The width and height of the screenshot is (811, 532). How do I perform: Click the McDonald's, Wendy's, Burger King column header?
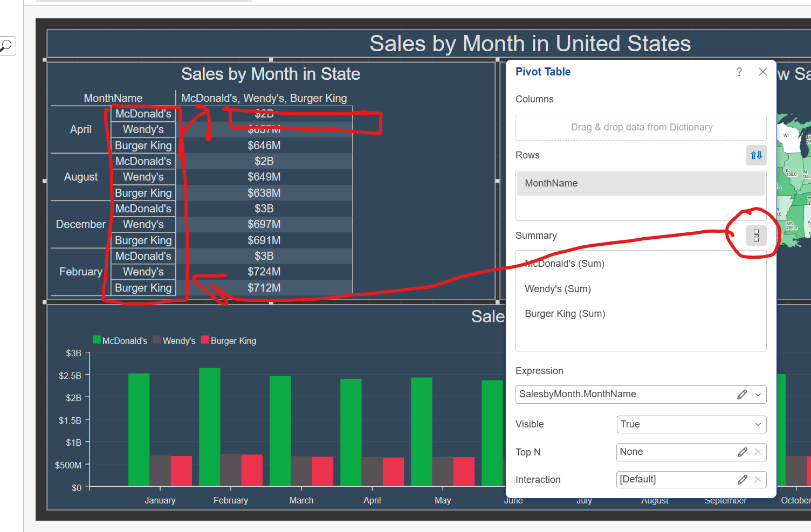pos(264,98)
